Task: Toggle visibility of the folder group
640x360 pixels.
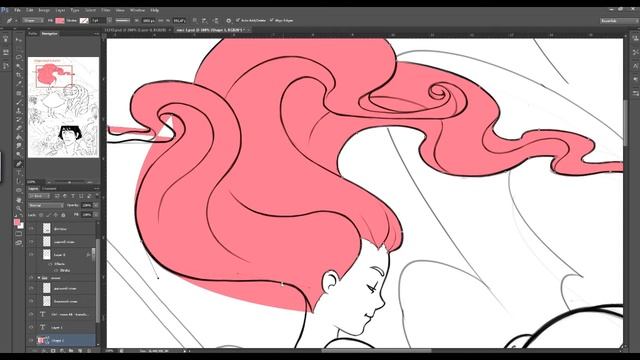Action: 31,278
